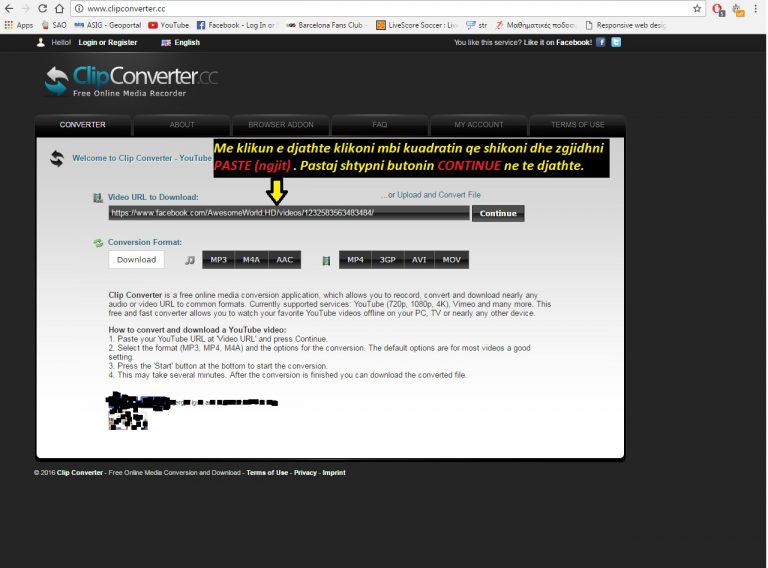
Task: Open the 'str' bookmark
Action: click(477, 25)
